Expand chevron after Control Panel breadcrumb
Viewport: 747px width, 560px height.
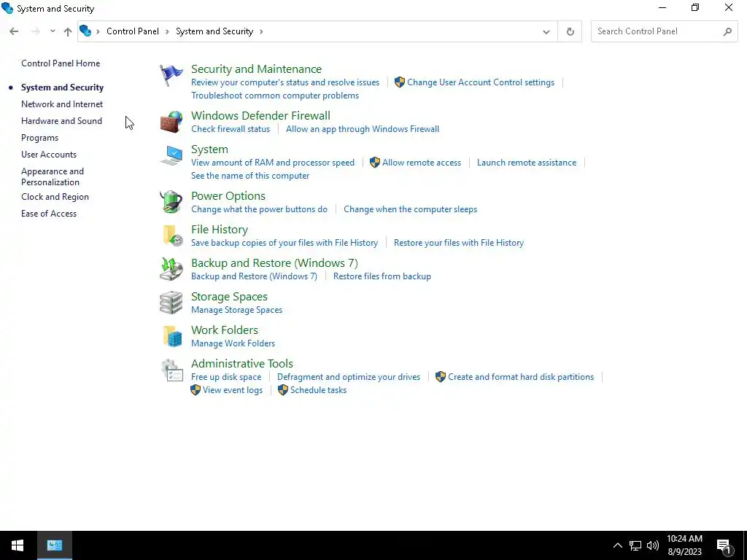pyautogui.click(x=167, y=31)
